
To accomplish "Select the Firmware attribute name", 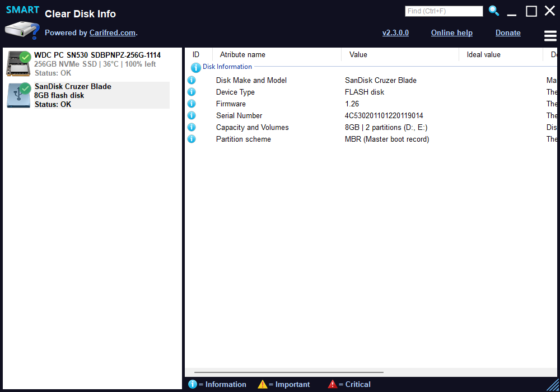I will click(x=231, y=104).
